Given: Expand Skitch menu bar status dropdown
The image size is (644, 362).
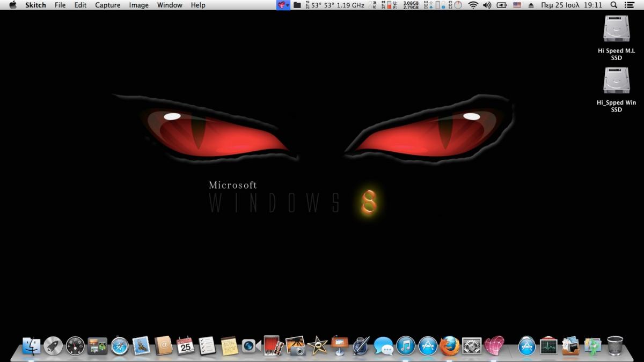Looking at the screenshot, I should (x=283, y=5).
